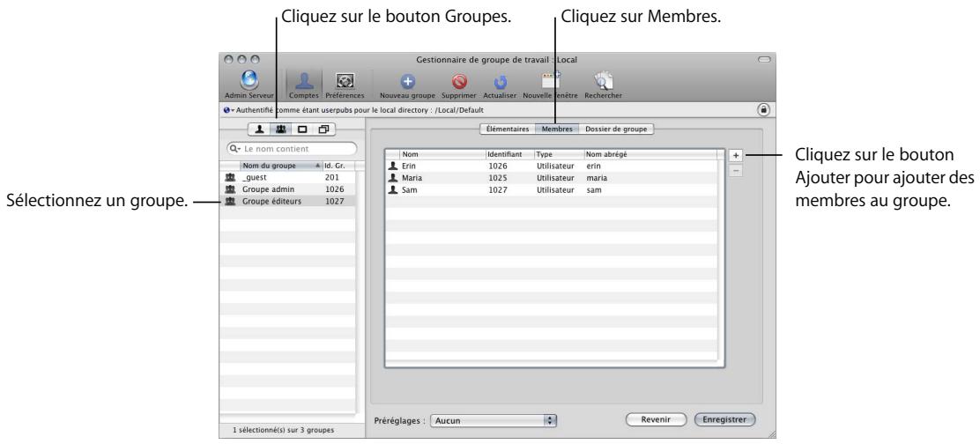Click the globe directory icon before Authentifié
Viewport: 980px width, 444px height.
[x=228, y=110]
